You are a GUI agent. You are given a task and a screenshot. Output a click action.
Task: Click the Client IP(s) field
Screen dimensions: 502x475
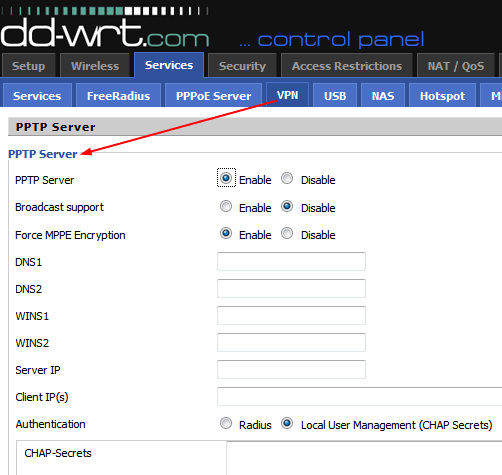(360, 396)
